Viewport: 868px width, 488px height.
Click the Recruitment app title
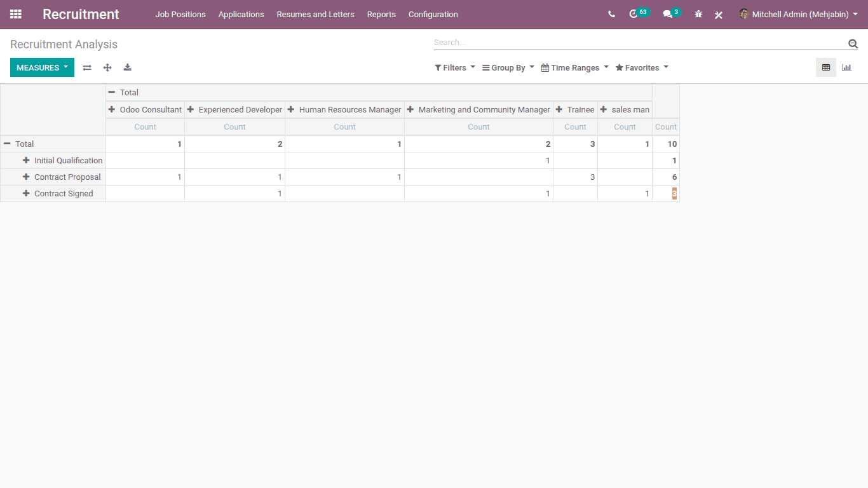pyautogui.click(x=81, y=14)
